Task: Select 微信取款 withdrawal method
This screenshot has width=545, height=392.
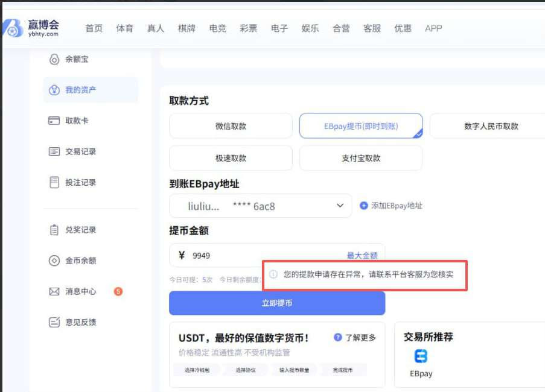Action: pyautogui.click(x=231, y=125)
